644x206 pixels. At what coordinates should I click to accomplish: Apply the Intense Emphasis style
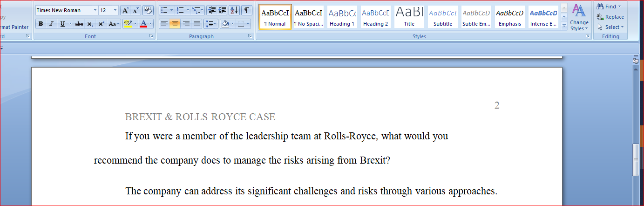tap(543, 17)
